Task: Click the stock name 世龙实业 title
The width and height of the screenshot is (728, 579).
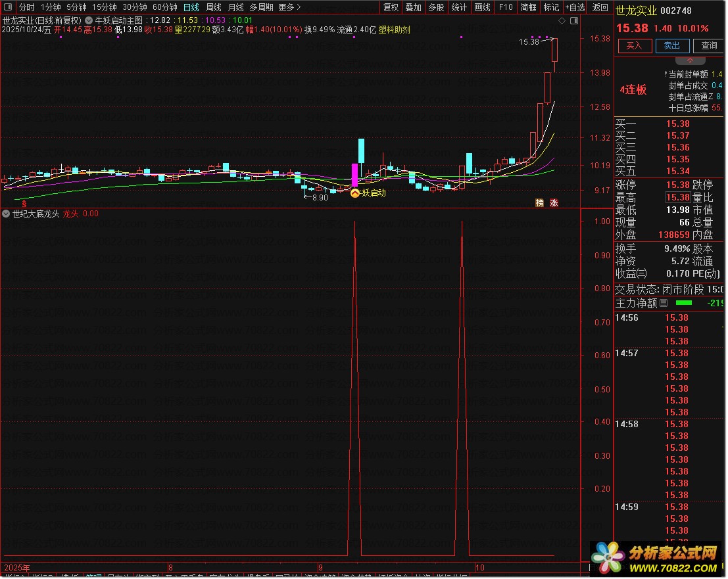Action: [636, 11]
